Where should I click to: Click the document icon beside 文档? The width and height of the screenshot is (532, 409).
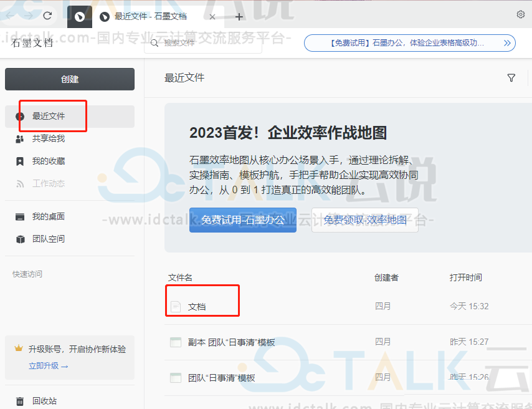[x=176, y=306]
